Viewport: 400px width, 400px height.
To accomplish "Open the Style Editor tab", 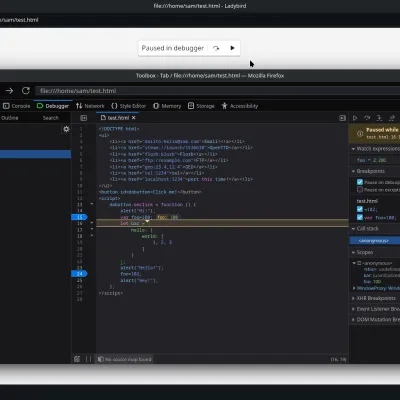I will click(x=129, y=106).
